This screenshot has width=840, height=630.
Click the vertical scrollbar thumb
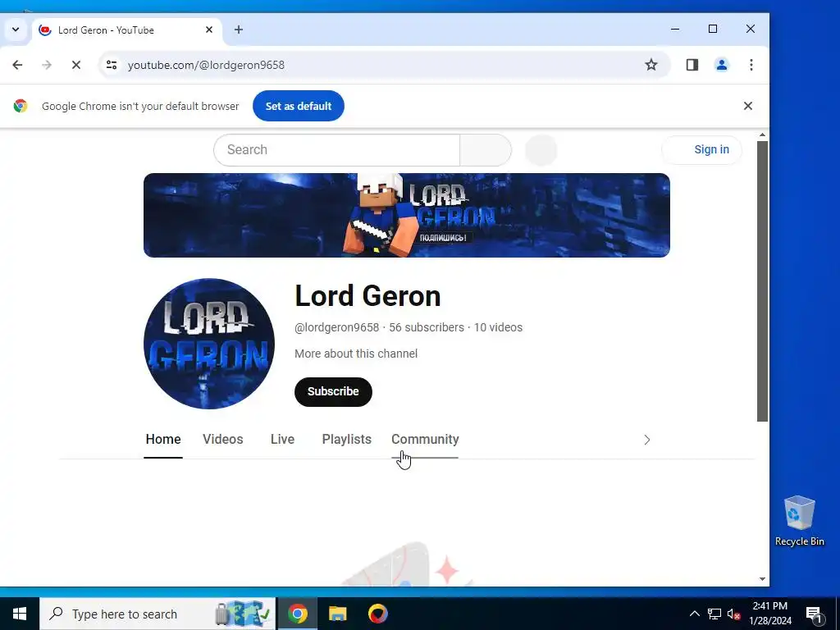click(762, 281)
